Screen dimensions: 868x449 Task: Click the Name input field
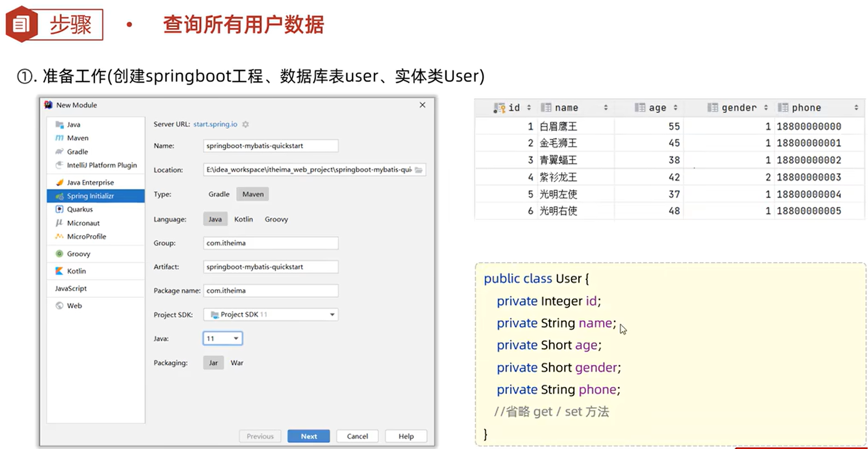(x=270, y=145)
